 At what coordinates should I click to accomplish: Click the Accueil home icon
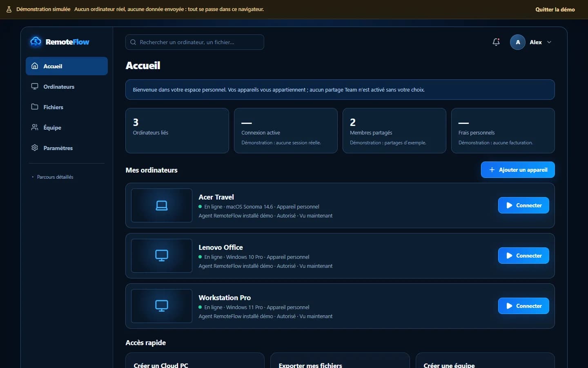[x=35, y=66]
